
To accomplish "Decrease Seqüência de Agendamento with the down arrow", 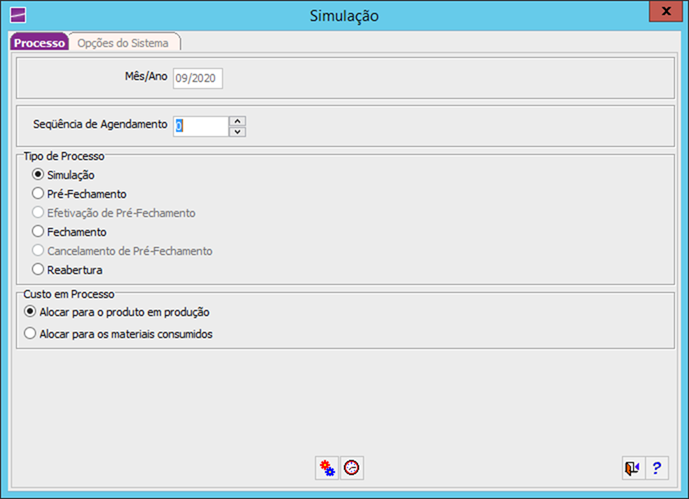I will tap(237, 131).
